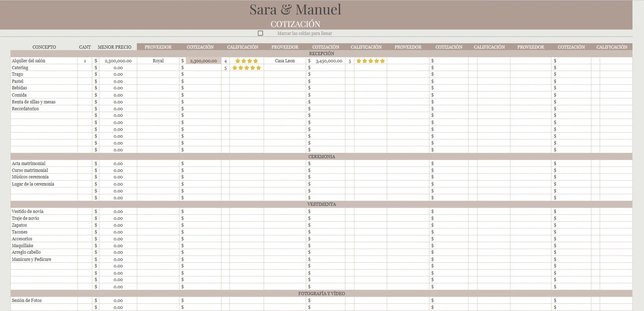Click the 'Recordatorios' cell
The height and width of the screenshot is (311, 644).
(44, 109)
